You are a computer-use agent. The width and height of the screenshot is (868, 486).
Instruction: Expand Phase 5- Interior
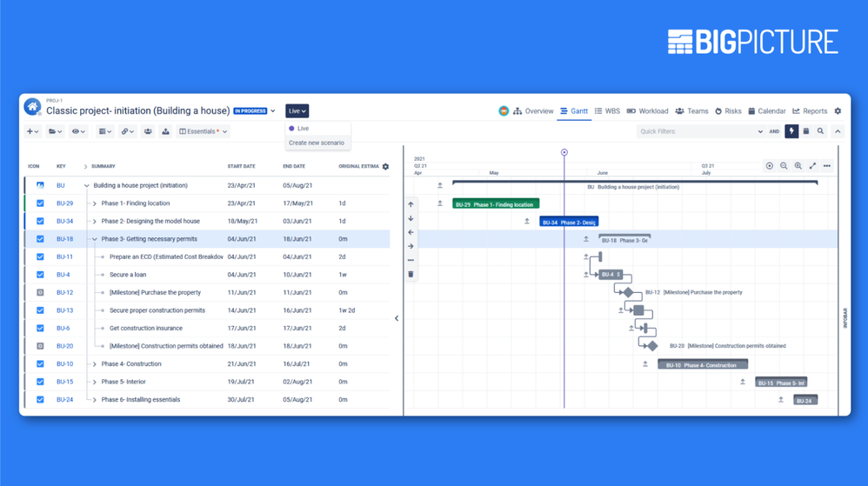pyautogui.click(x=95, y=382)
